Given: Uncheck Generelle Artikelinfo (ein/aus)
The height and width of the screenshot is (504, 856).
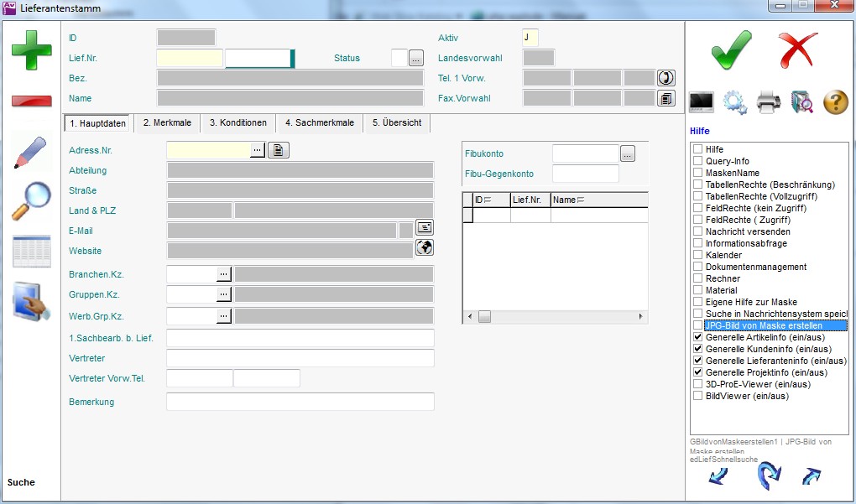Looking at the screenshot, I should 697,337.
